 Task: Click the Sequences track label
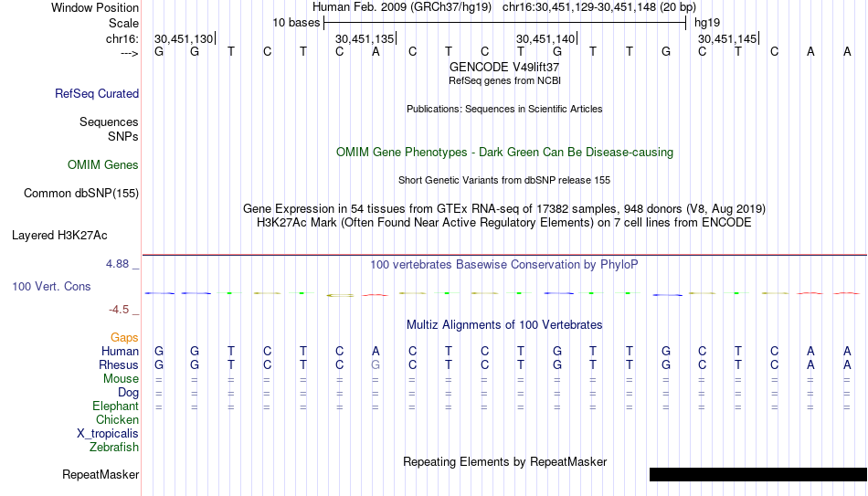(x=109, y=121)
